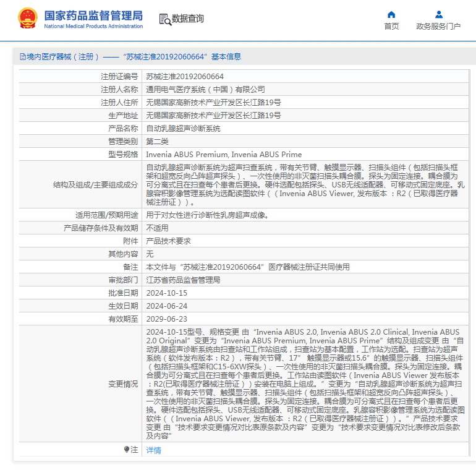This screenshot has width=476, height=472.
Task: Click the 变更情况 row label
Action: (x=123, y=384)
